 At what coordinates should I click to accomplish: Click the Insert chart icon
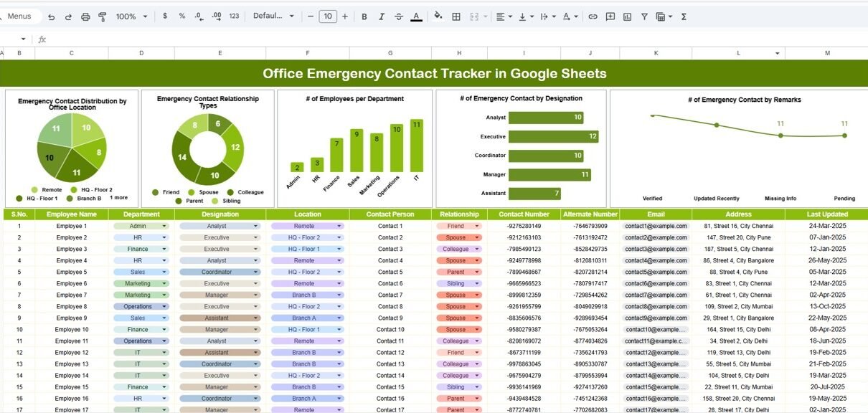(x=628, y=16)
